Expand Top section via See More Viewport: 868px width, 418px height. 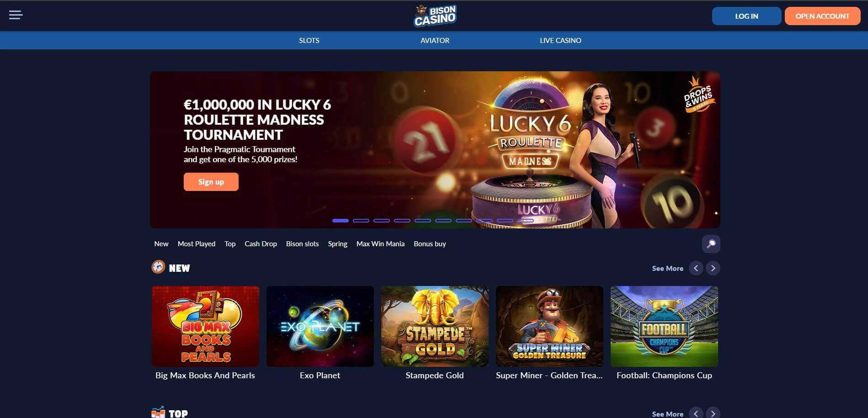pyautogui.click(x=667, y=414)
